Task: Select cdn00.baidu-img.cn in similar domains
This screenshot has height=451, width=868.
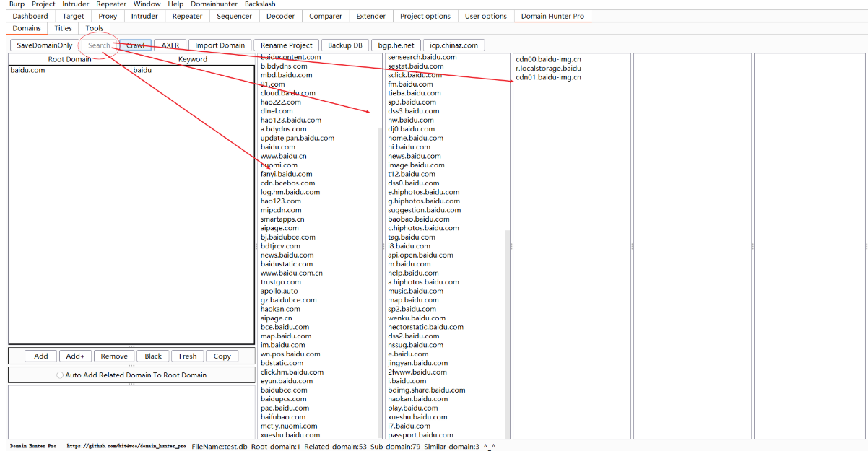Action: point(548,59)
